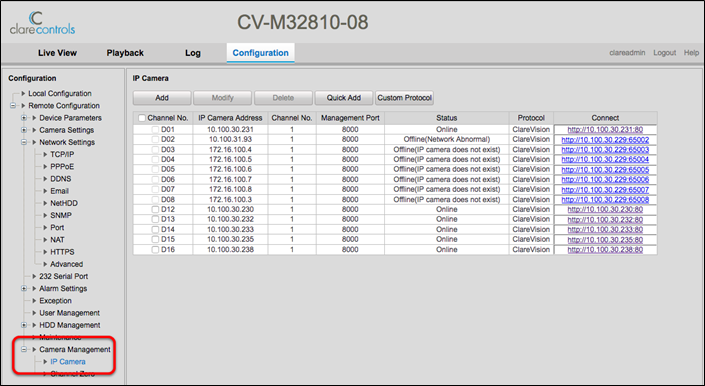Screen dimensions: 705x386
Task: Expand the Device Parameters tree node
Action: 24,118
